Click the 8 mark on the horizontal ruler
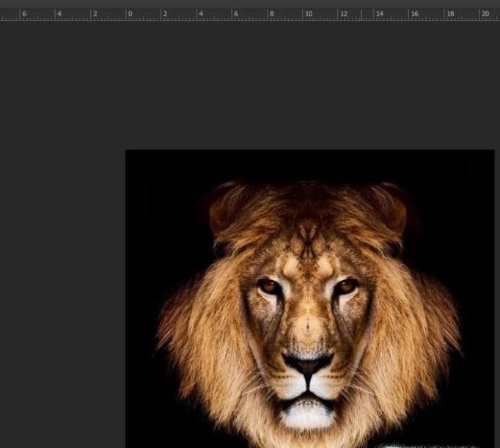The height and width of the screenshot is (448, 500). [271, 14]
